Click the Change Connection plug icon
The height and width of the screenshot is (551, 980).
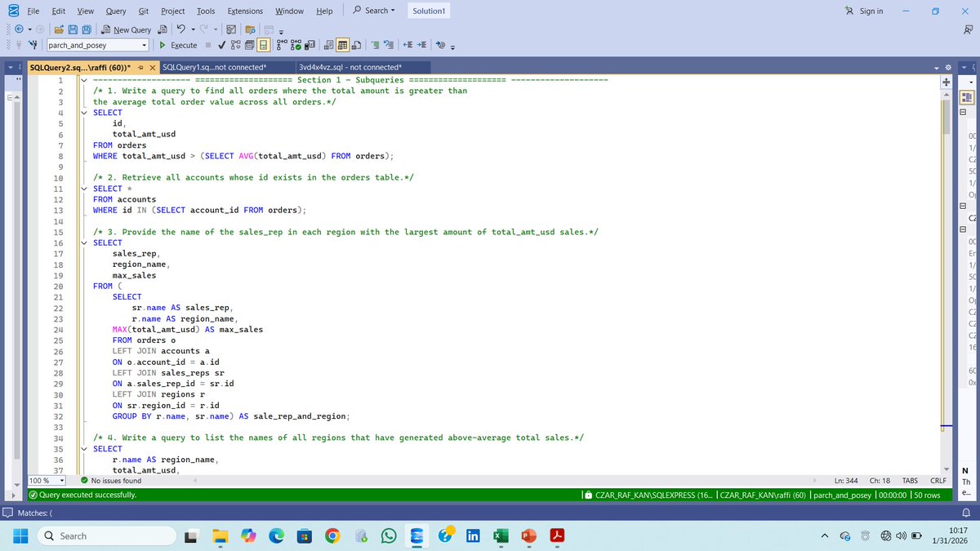click(33, 46)
